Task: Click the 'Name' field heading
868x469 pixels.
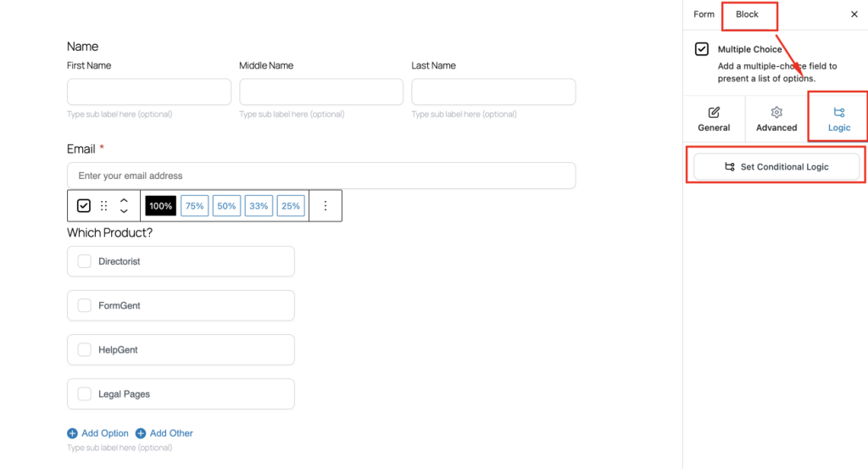Action: (x=82, y=47)
